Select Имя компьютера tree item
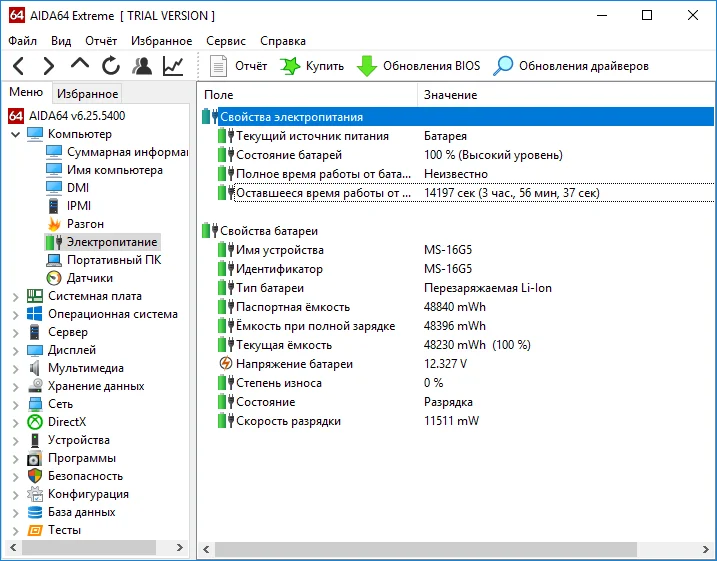The image size is (717, 561). [115, 170]
